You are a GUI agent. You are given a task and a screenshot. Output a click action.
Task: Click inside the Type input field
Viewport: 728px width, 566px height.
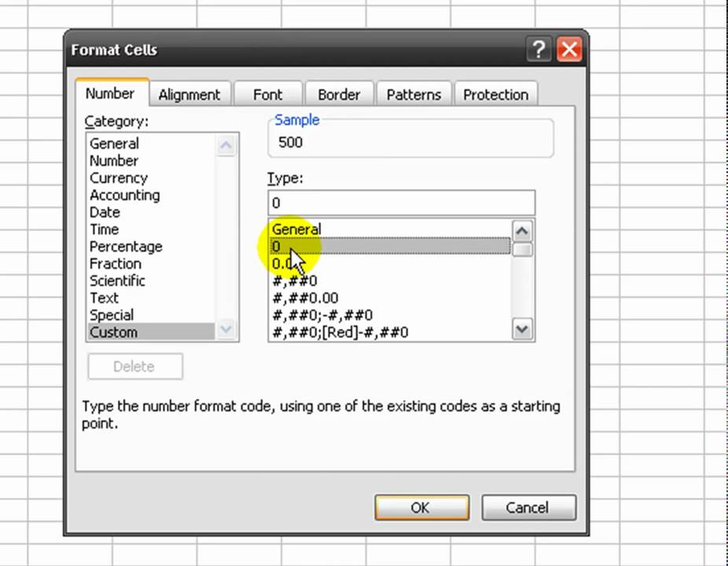pyautogui.click(x=402, y=203)
